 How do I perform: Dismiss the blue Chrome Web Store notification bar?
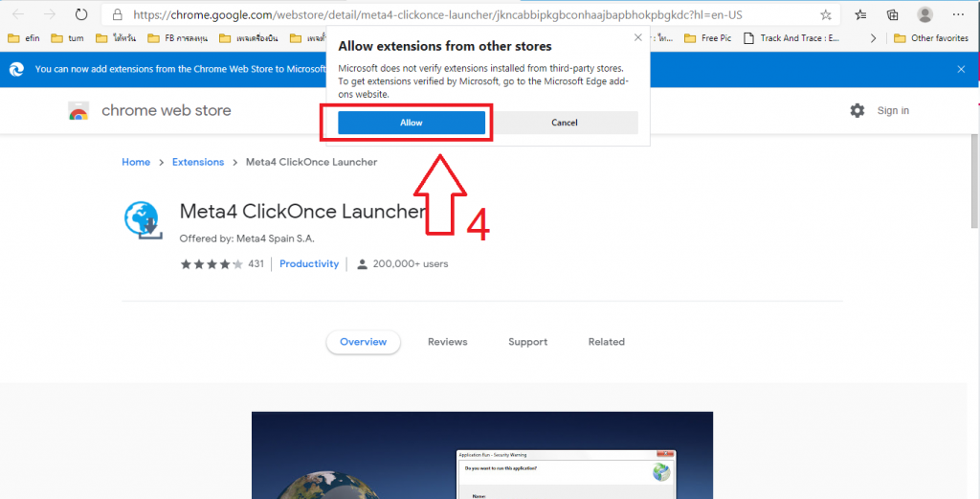[961, 69]
